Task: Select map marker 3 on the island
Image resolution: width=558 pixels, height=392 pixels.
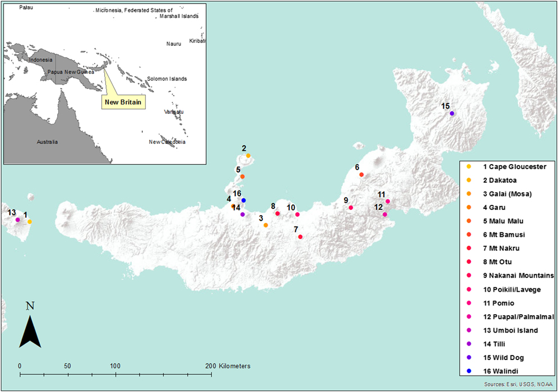Action: pos(266,225)
